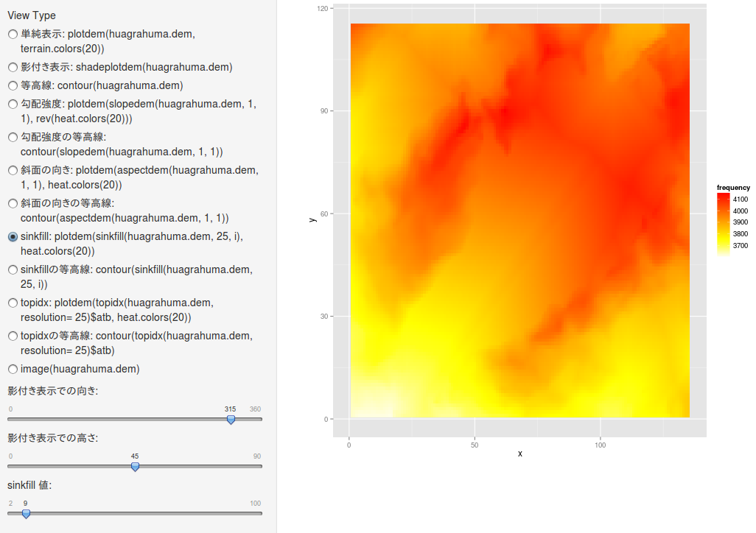The image size is (756, 533).
Task: Click the 'frequency' legend title
Action: pyautogui.click(x=733, y=188)
